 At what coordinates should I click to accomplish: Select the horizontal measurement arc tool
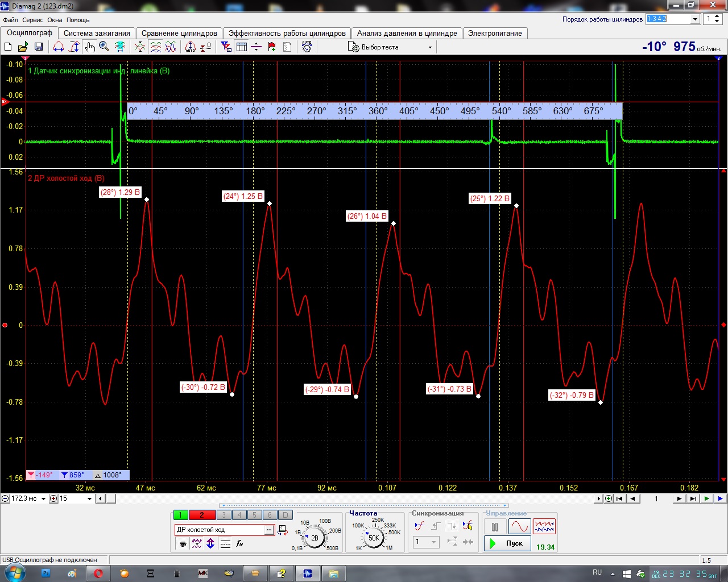59,47
